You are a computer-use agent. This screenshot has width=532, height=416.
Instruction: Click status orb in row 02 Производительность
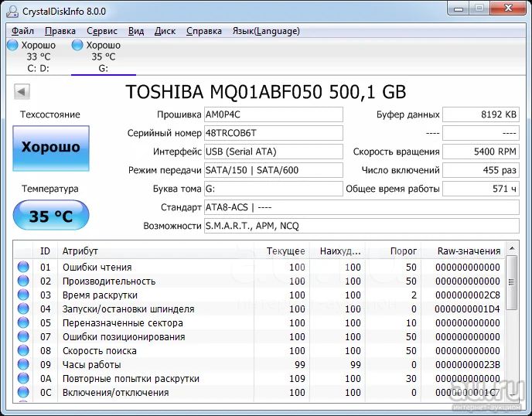(23, 281)
